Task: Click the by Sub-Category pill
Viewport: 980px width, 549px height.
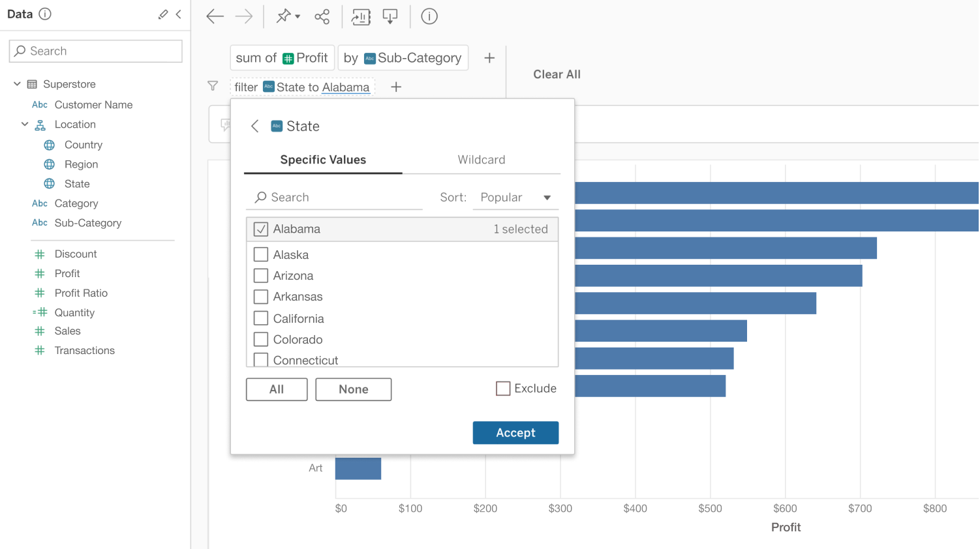Action: click(x=403, y=58)
